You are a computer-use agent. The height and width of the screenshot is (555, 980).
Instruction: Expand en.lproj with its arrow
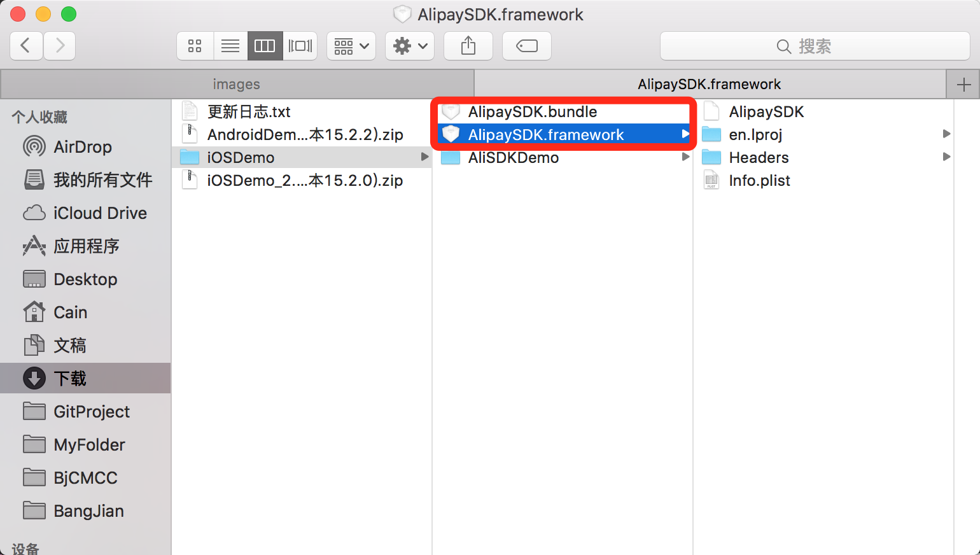point(946,134)
